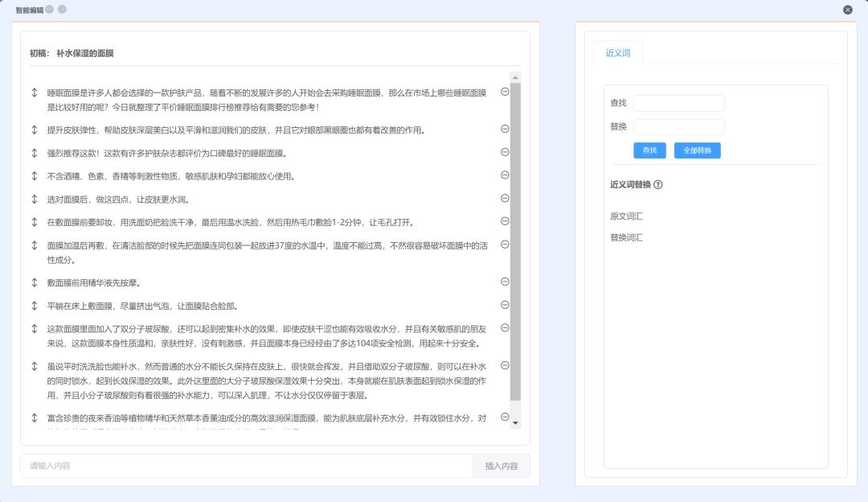868x502 pixels.
Task: Click the first gray circle beside 智能编辑 title
Action: coord(50,10)
